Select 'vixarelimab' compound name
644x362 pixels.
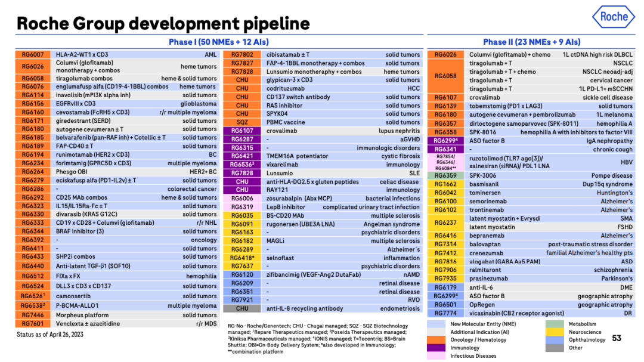click(x=283, y=165)
